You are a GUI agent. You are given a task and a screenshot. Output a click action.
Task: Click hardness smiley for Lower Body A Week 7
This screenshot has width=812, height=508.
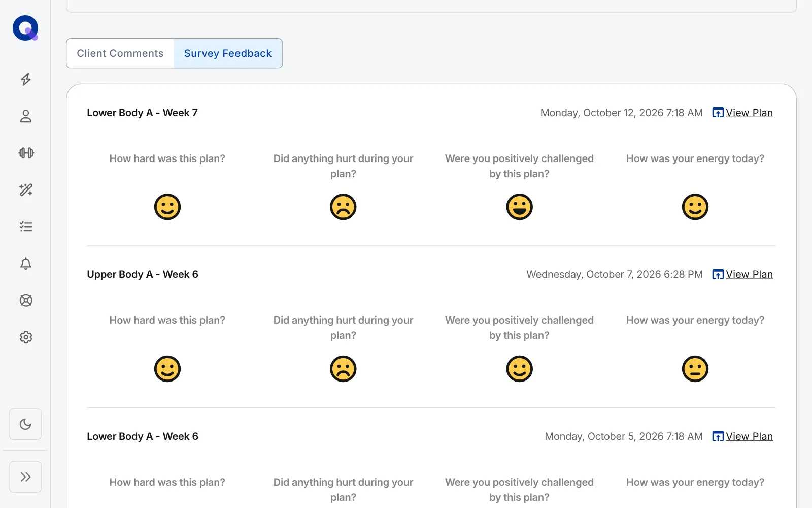pos(167,207)
